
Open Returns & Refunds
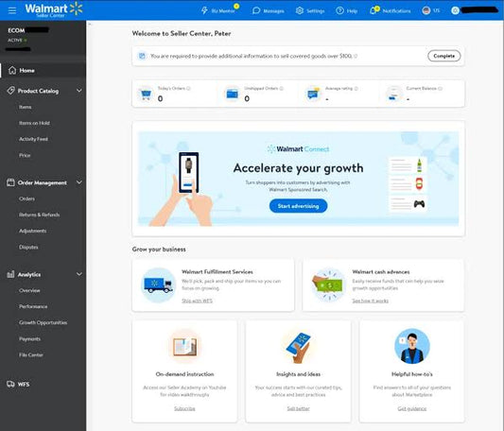pyautogui.click(x=39, y=215)
